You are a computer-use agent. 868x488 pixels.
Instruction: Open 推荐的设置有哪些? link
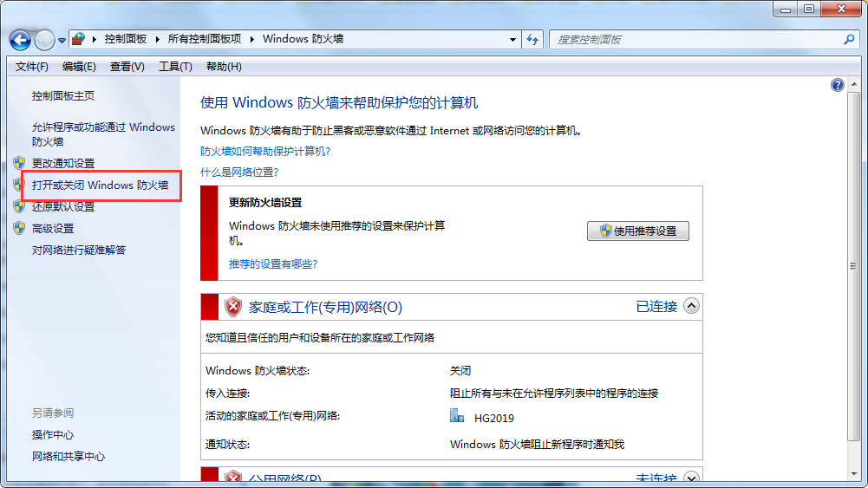pos(273,264)
